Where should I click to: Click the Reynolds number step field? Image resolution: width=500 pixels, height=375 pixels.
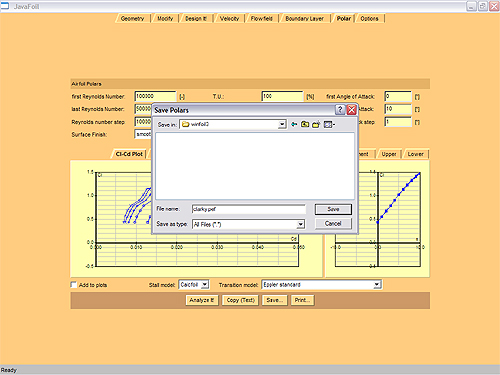point(143,122)
